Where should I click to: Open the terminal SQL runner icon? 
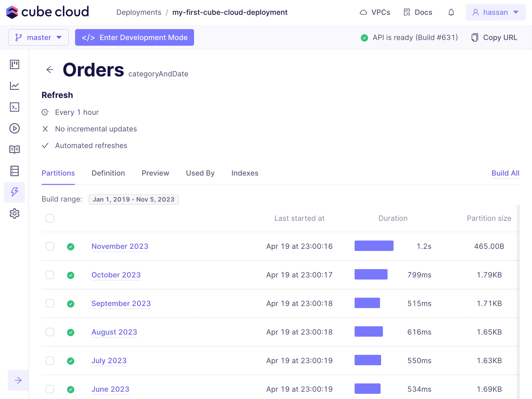(x=15, y=107)
